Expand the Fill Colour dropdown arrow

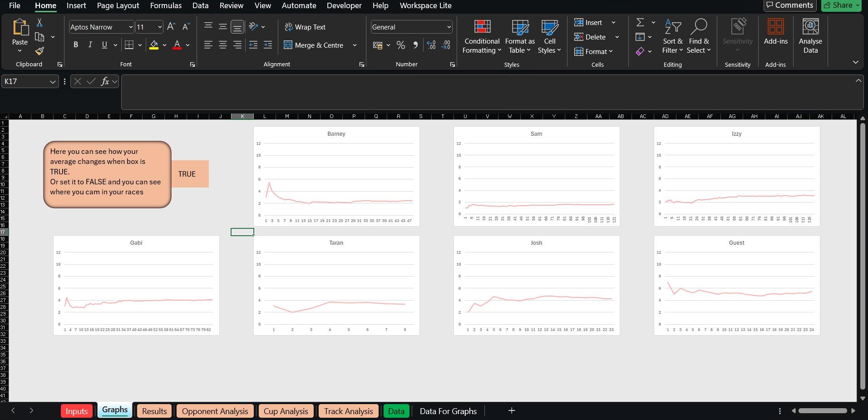[165, 45]
